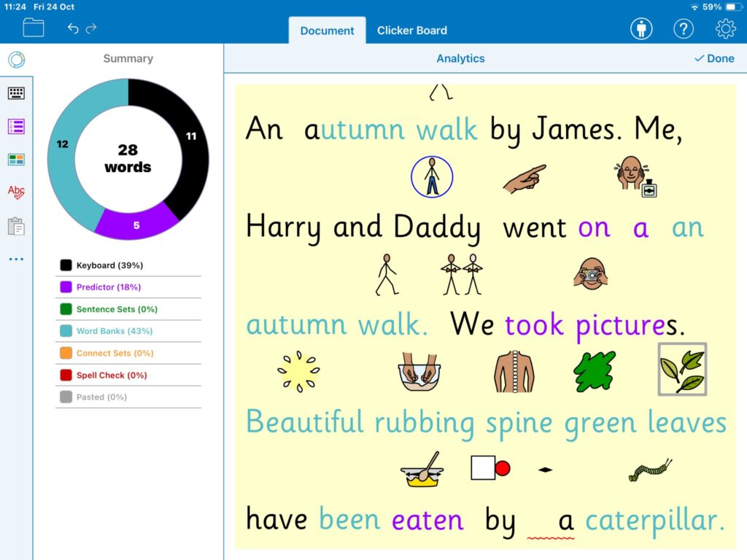Tap the leaves symbol above 'leaves'

[x=682, y=369]
